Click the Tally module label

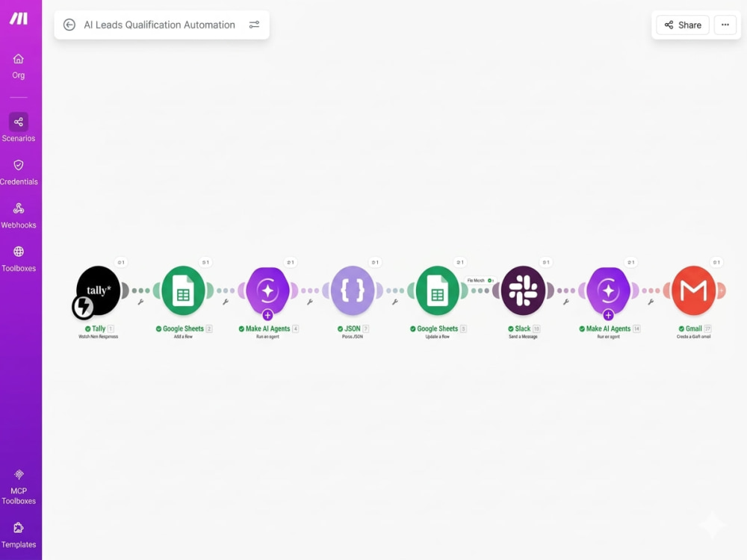tap(99, 329)
